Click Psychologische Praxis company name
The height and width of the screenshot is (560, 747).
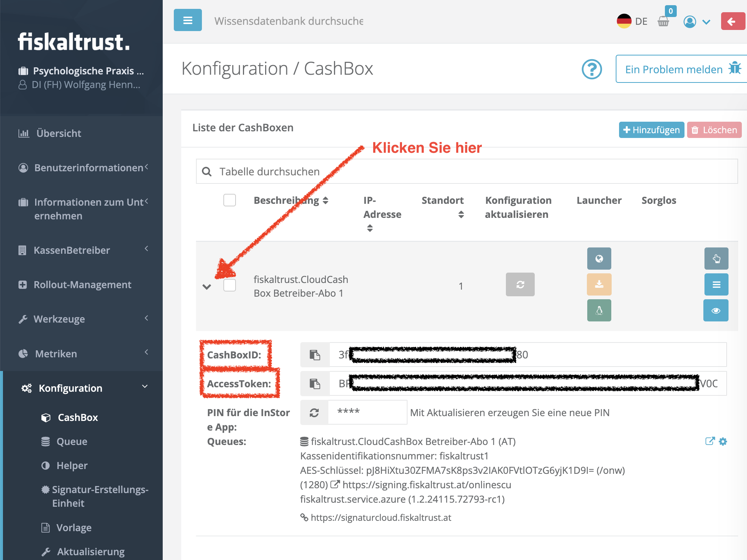[88, 71]
